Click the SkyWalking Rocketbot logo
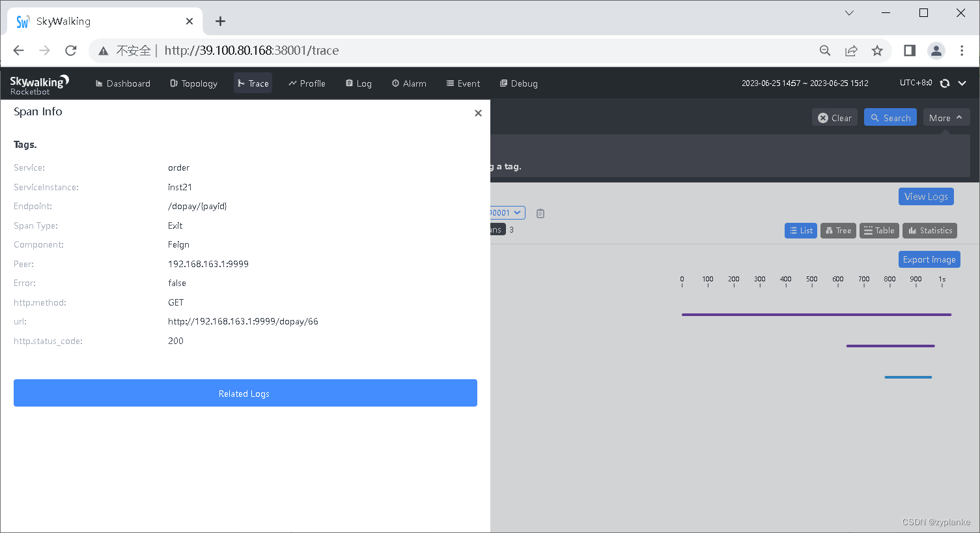 [39, 83]
